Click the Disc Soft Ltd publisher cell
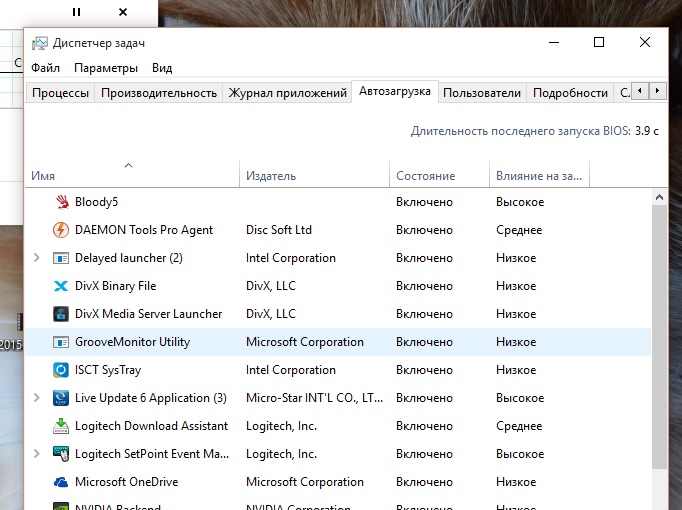Viewport: 682px width, 510px height. [279, 230]
